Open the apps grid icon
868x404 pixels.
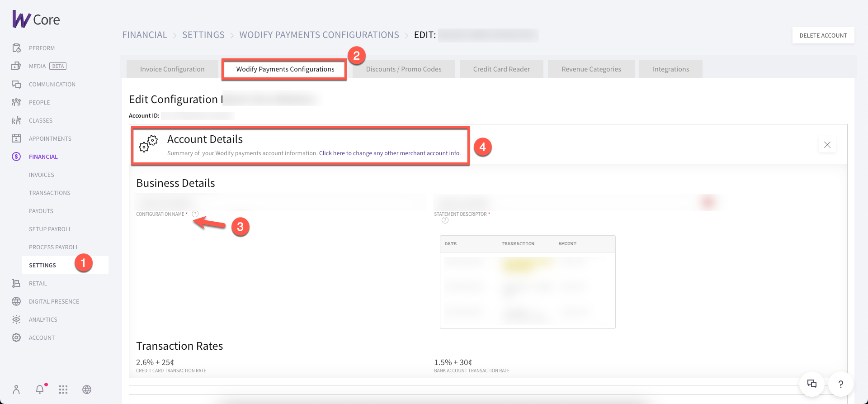pyautogui.click(x=63, y=390)
